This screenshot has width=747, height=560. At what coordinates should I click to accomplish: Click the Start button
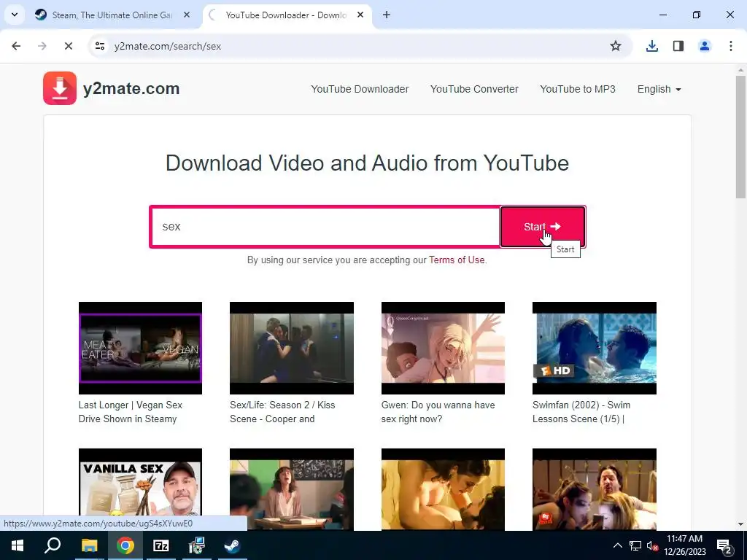click(543, 227)
